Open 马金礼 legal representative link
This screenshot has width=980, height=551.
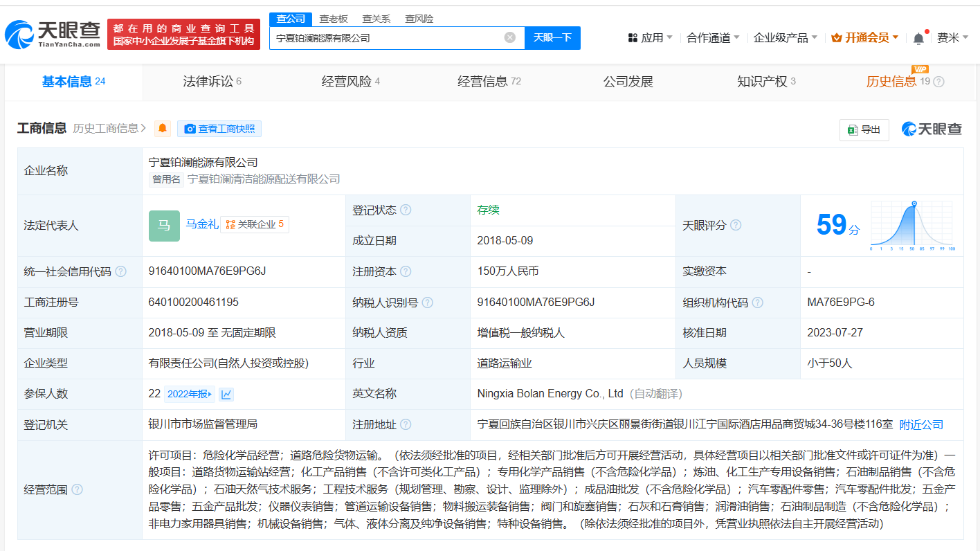pyautogui.click(x=202, y=224)
